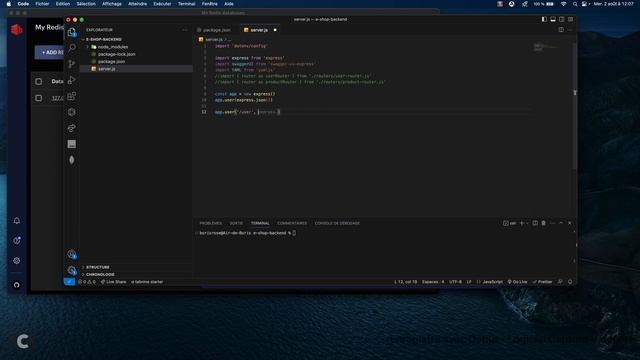Open the Source Control view
Viewport: 640px width, 360px height.
[72, 64]
